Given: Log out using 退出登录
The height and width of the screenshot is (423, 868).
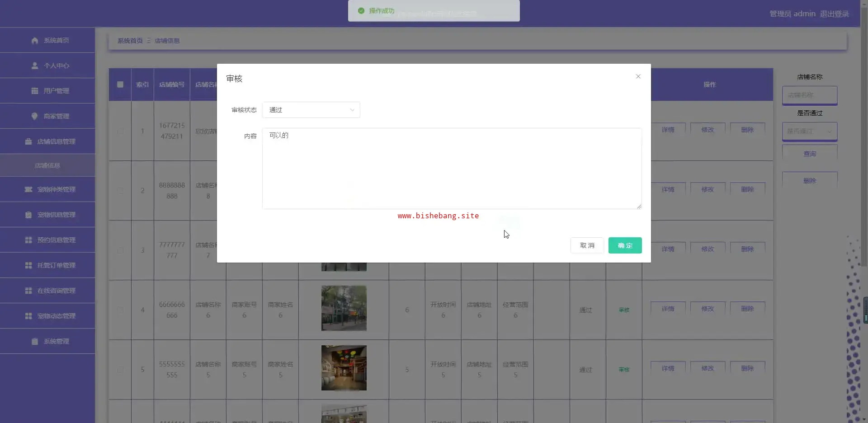Looking at the screenshot, I should tap(835, 14).
